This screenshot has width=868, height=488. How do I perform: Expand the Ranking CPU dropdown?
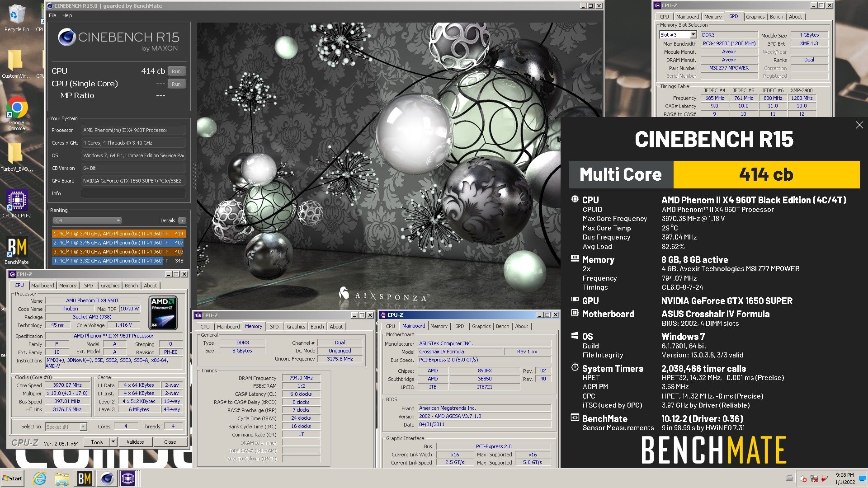87,221
